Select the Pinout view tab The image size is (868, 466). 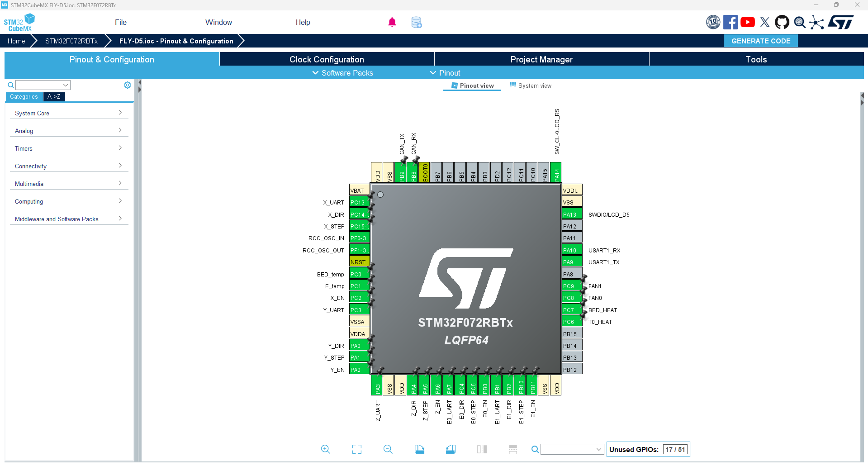pyautogui.click(x=472, y=86)
